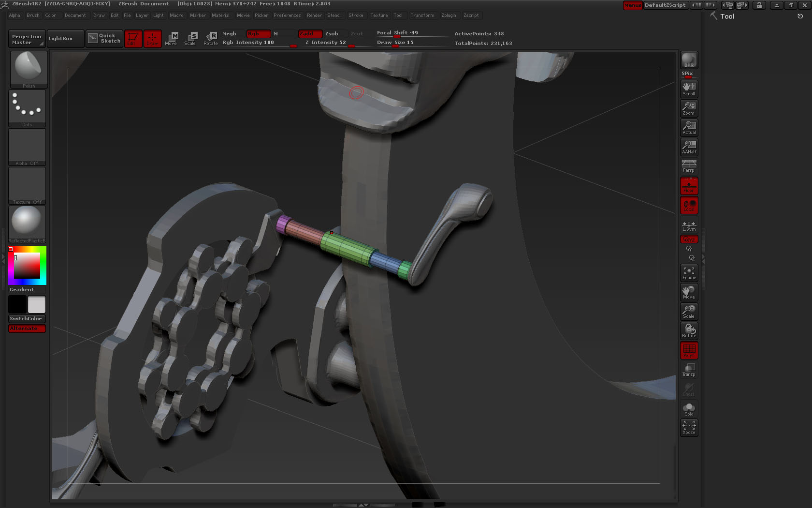This screenshot has width=812, height=508.
Task: Open the Stroke menu
Action: click(x=356, y=15)
